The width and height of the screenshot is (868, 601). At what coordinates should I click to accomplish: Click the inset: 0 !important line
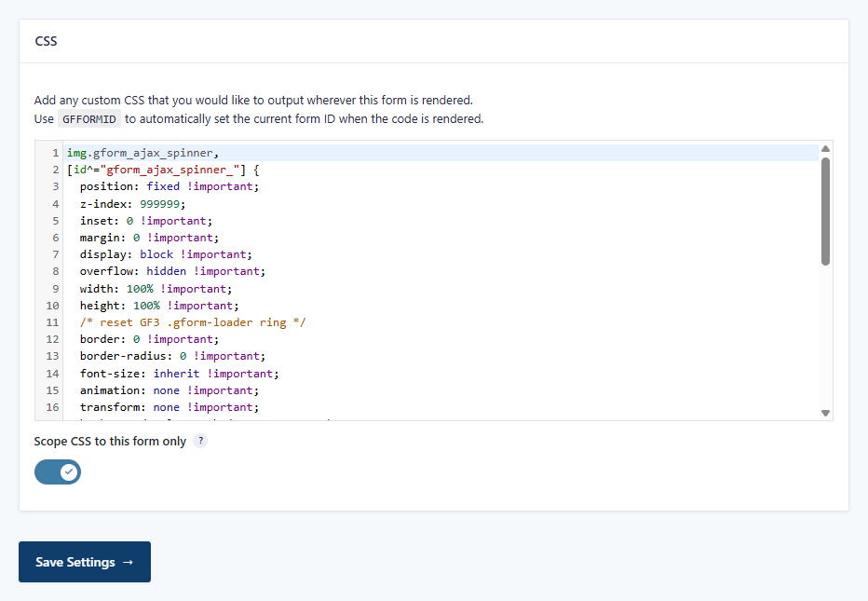[x=145, y=221]
